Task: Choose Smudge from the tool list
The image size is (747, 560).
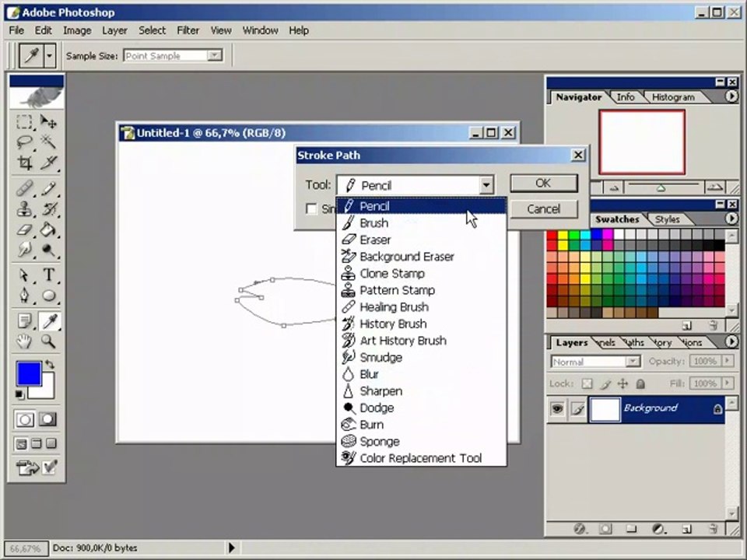Action: click(421, 358)
